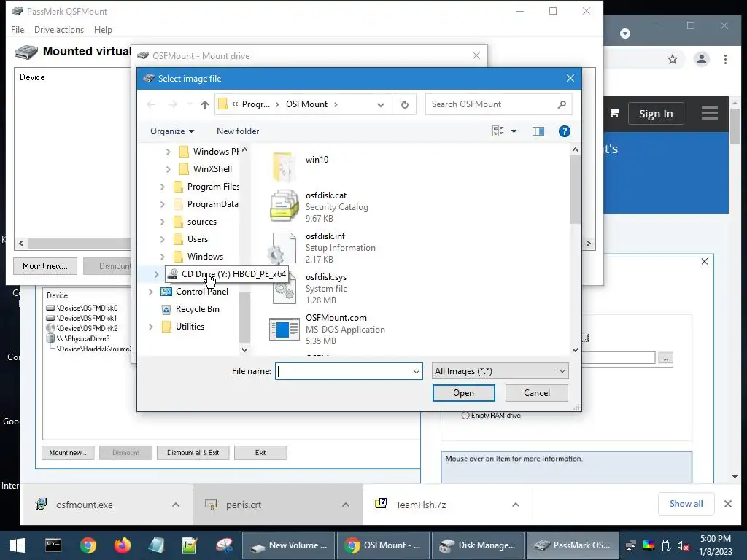Cancel the Select image file dialog
The width and height of the screenshot is (747, 560).
pyautogui.click(x=536, y=393)
